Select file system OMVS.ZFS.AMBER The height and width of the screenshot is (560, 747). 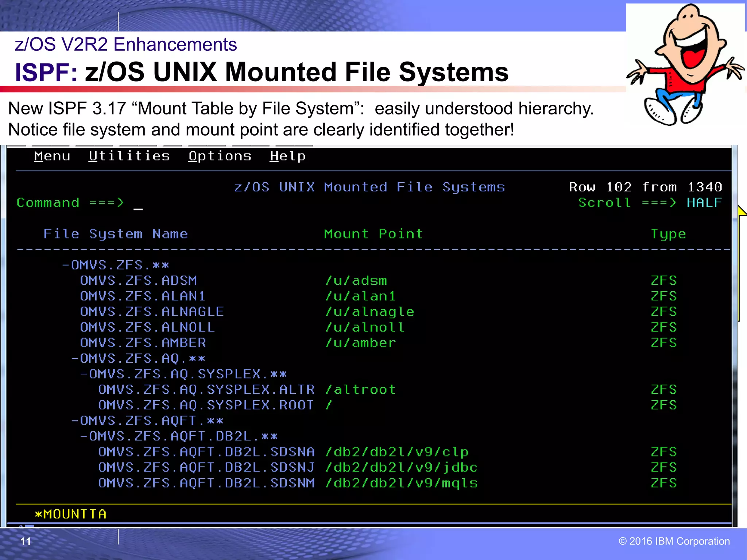(x=143, y=343)
